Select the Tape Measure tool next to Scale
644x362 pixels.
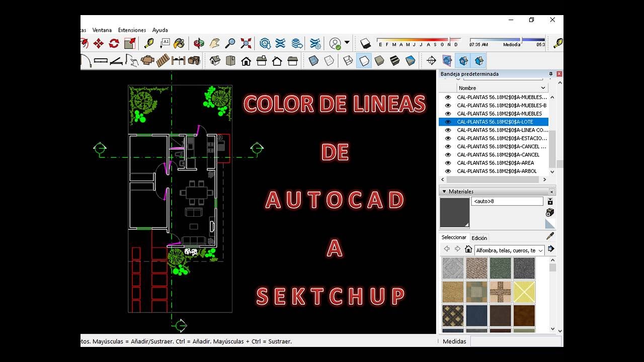[149, 43]
